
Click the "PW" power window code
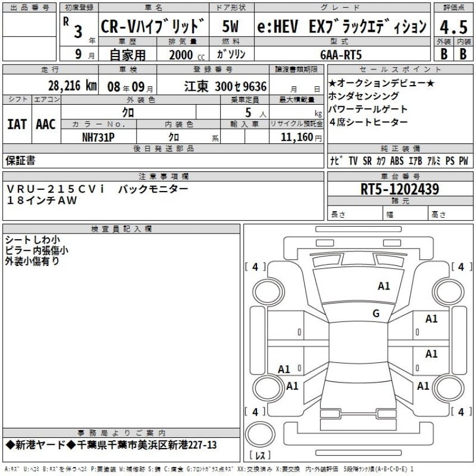464,161
